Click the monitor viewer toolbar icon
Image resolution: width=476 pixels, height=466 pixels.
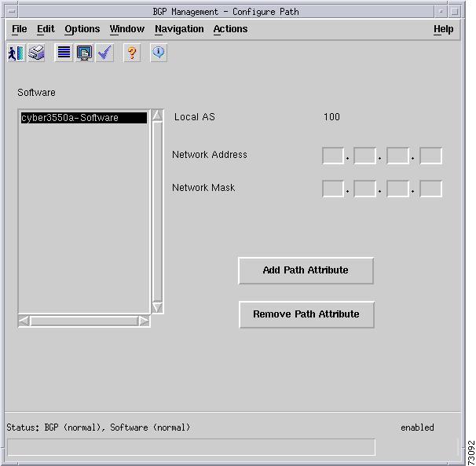[x=84, y=53]
